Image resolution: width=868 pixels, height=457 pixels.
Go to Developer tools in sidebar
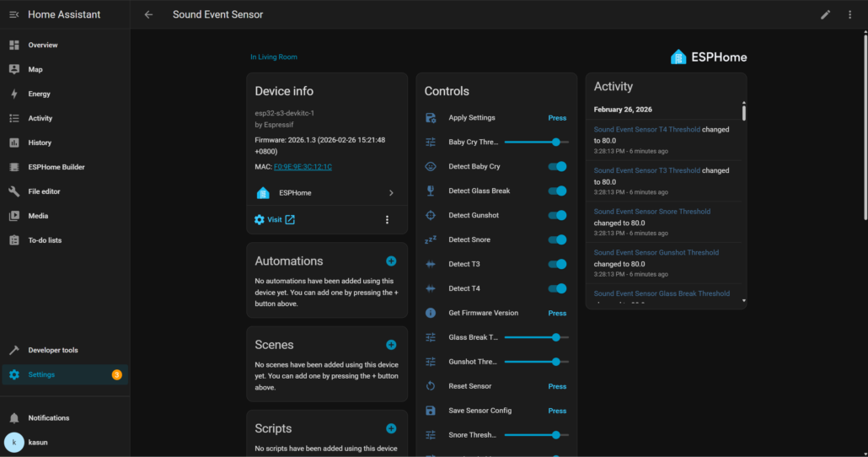coord(53,351)
